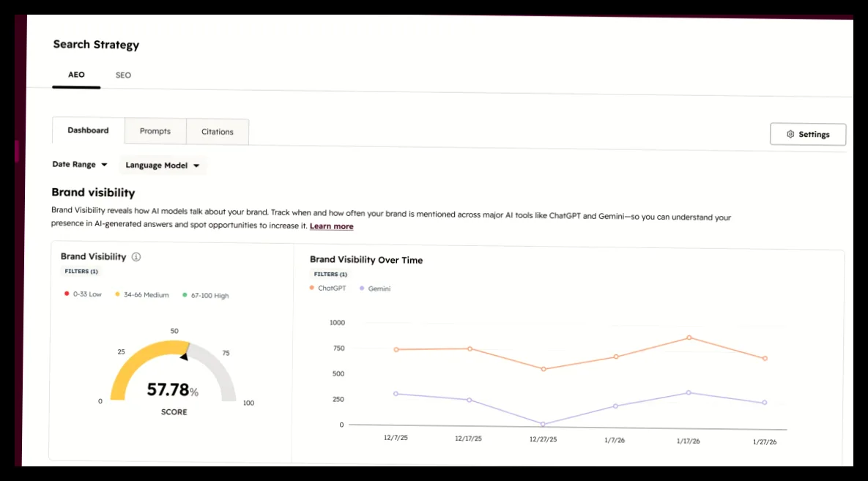This screenshot has height=481, width=868.
Task: Toggle the Gemini legend series
Action: pyautogui.click(x=375, y=288)
